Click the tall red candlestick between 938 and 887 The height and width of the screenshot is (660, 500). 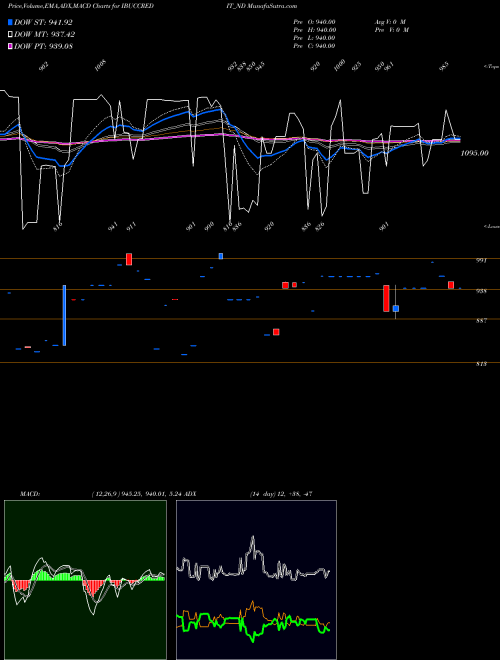[x=386, y=298]
